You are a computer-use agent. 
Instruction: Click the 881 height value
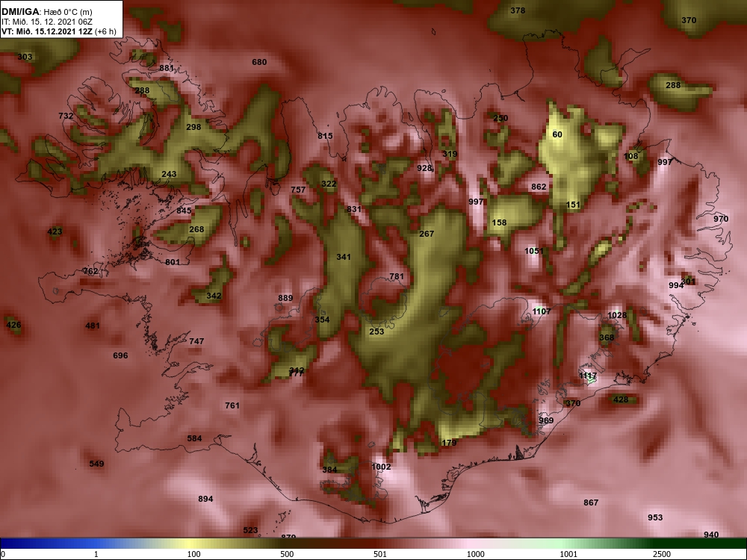(167, 68)
